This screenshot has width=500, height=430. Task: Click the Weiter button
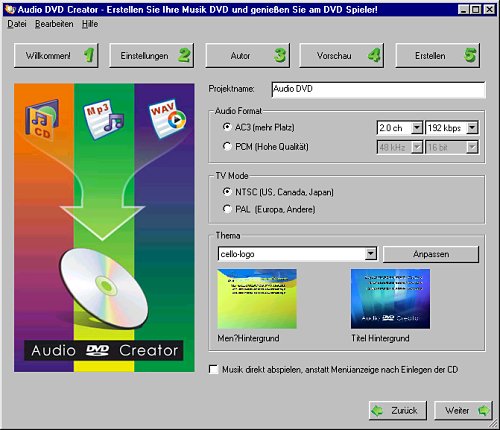tap(463, 410)
